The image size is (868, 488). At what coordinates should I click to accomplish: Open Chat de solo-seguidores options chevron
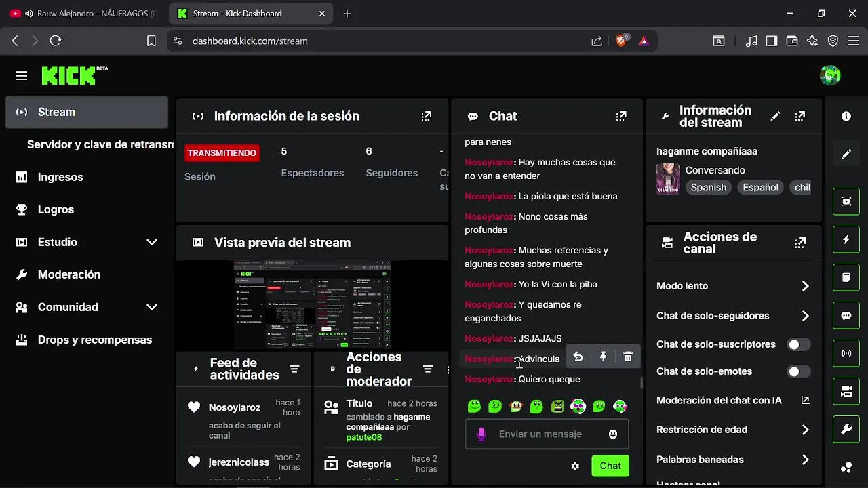pos(806,316)
